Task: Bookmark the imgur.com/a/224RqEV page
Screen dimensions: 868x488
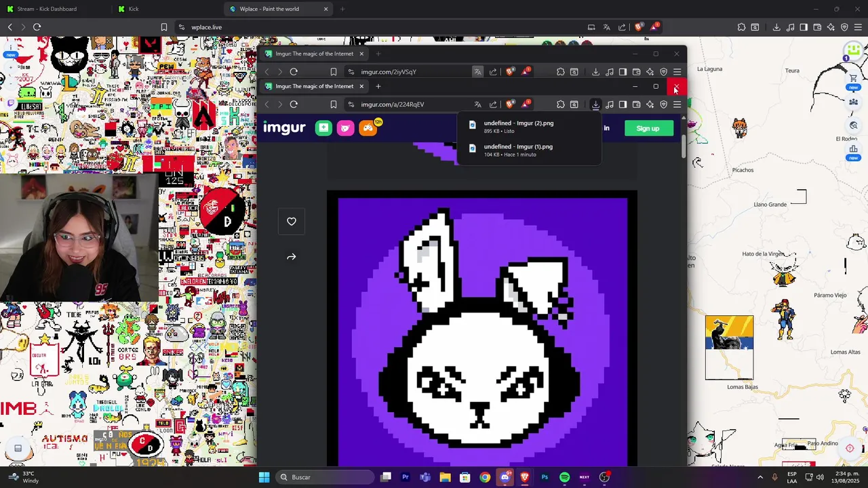Action: coord(334,104)
